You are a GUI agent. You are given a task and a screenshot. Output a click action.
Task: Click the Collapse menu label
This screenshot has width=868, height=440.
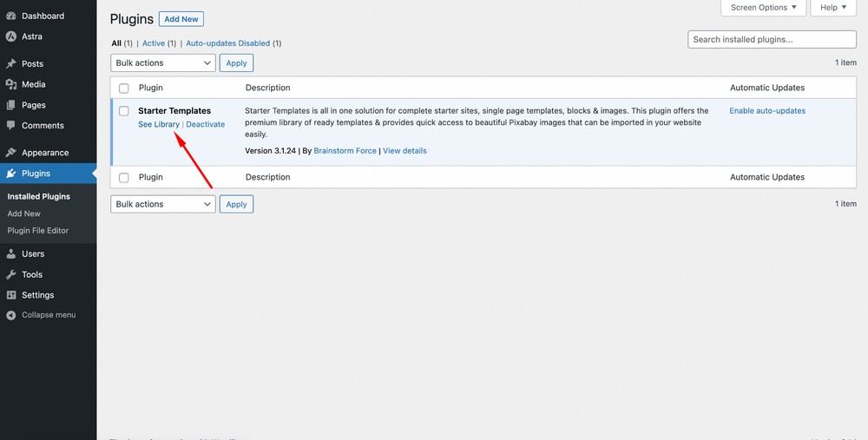tap(49, 315)
